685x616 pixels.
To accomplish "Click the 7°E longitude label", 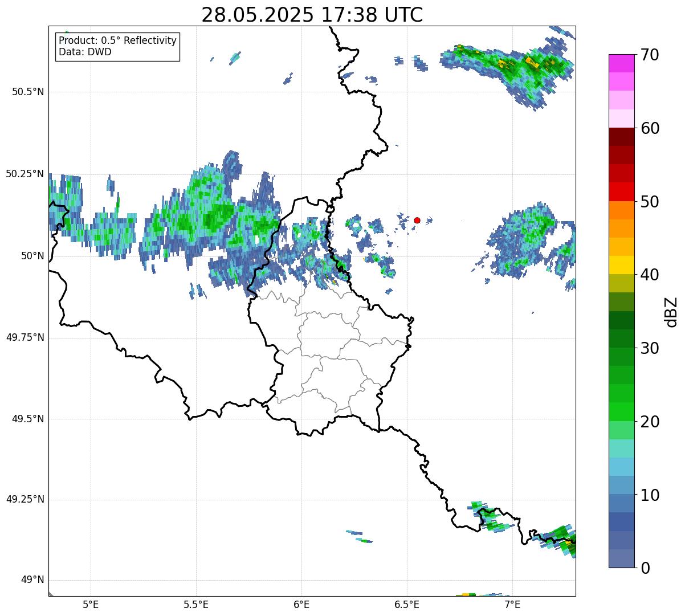I will pos(512,605).
